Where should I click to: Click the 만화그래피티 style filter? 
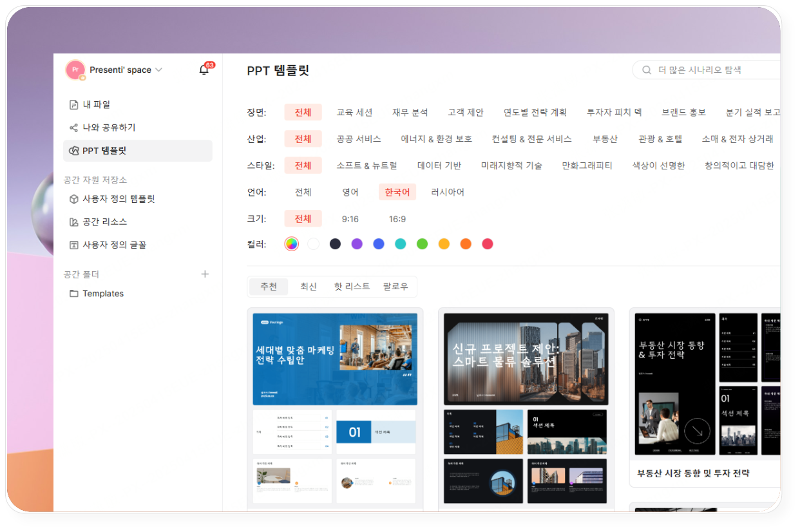(587, 165)
